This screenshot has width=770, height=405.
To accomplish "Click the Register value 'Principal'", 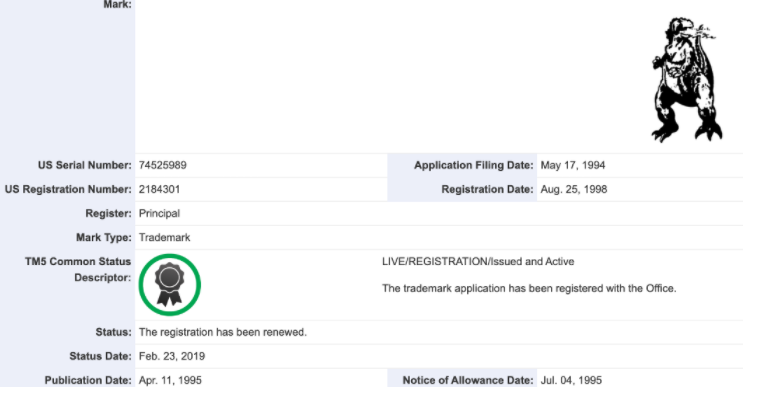I will 159,214.
